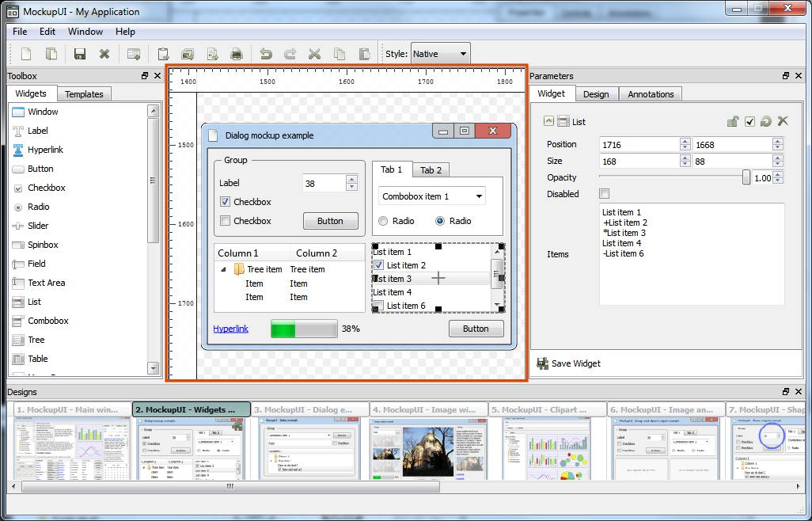
Task: Click the selected right Radio in mockup
Action: pyautogui.click(x=440, y=221)
